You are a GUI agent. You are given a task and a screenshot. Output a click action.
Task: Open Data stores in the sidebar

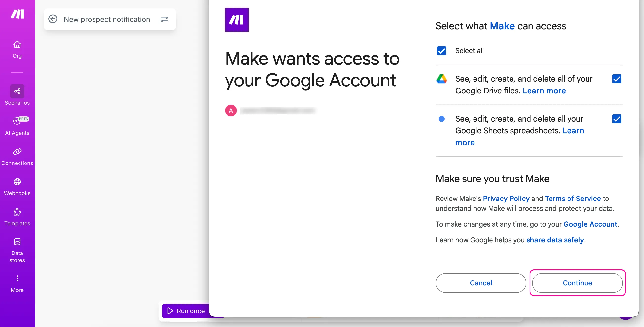click(17, 250)
